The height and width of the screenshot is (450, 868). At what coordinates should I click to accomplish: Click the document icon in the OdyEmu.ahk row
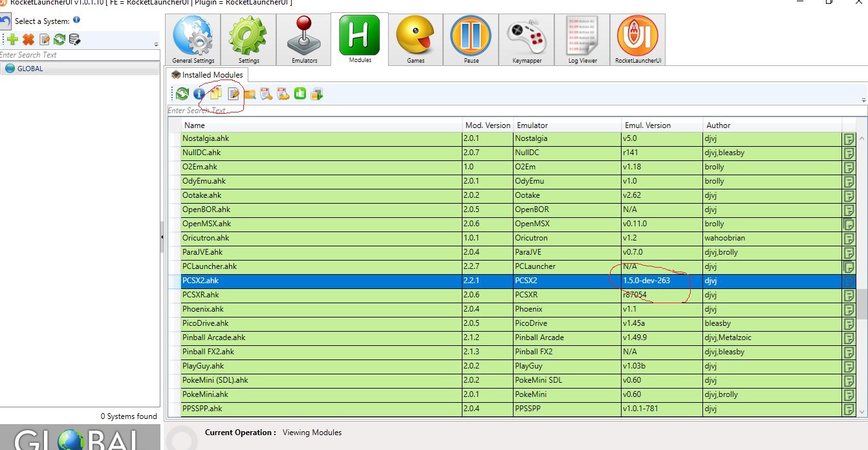coord(849,181)
